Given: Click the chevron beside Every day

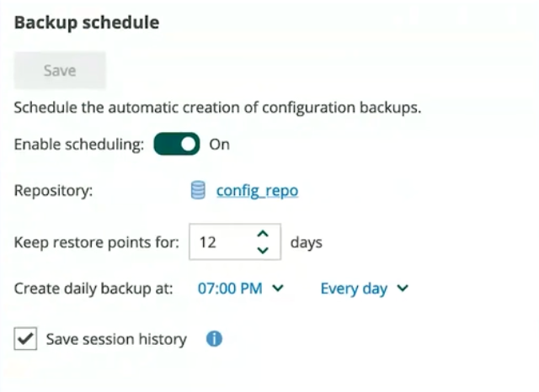Looking at the screenshot, I should click(403, 289).
